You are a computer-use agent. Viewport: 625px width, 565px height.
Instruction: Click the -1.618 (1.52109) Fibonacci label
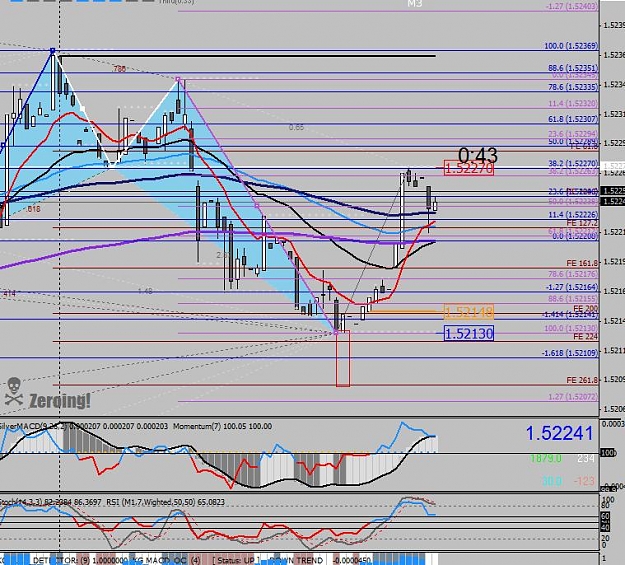[x=570, y=353]
